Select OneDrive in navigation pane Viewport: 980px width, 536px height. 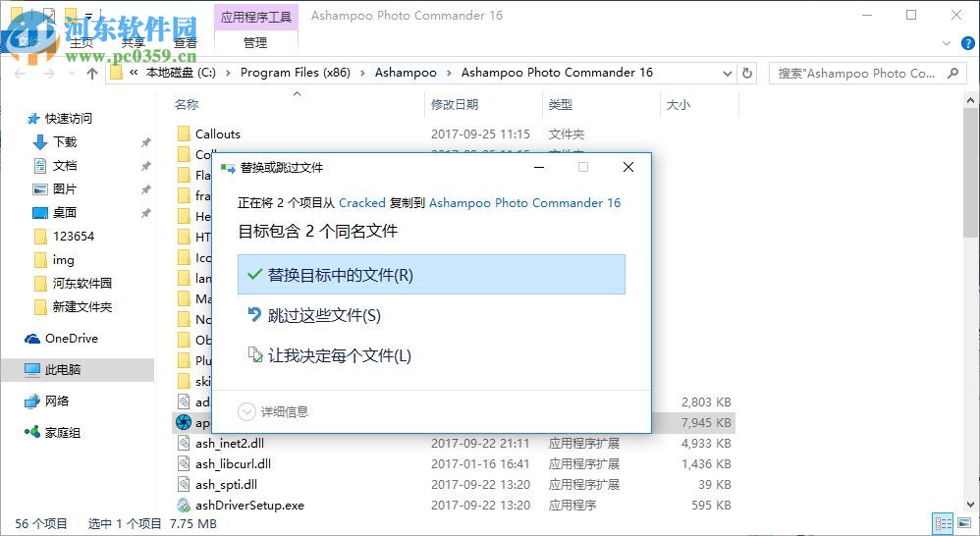(72, 338)
